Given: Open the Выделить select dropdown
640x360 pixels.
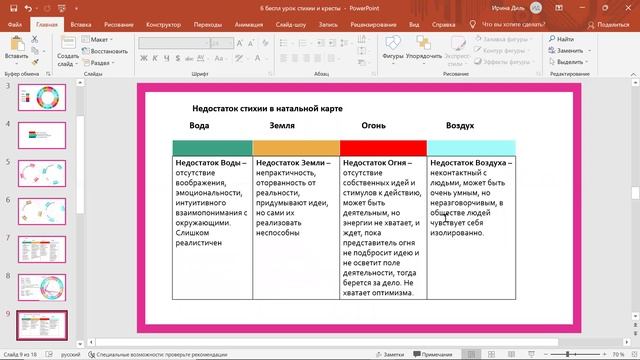Looking at the screenshot, I should 568,62.
